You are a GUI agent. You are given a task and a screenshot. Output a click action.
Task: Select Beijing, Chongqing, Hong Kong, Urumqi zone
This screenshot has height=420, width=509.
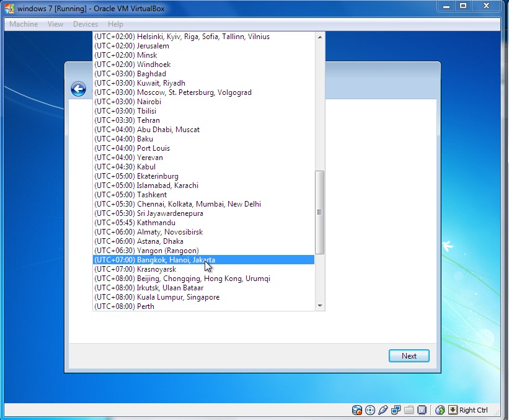click(x=203, y=279)
